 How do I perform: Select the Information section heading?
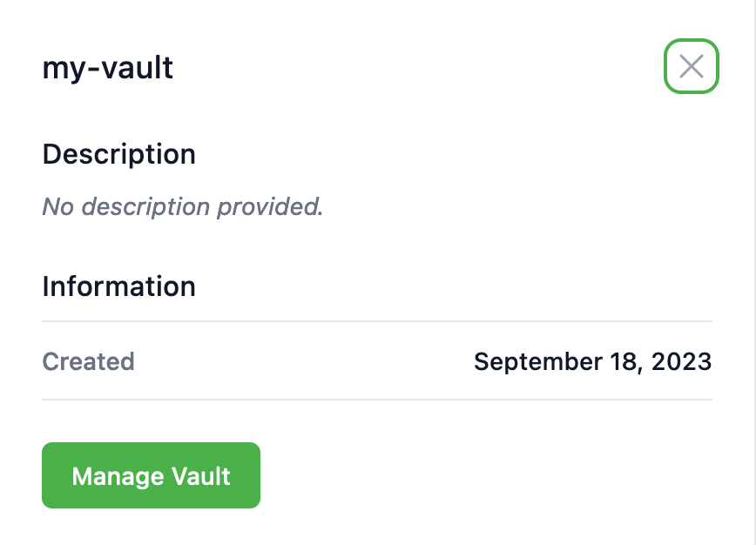[118, 286]
